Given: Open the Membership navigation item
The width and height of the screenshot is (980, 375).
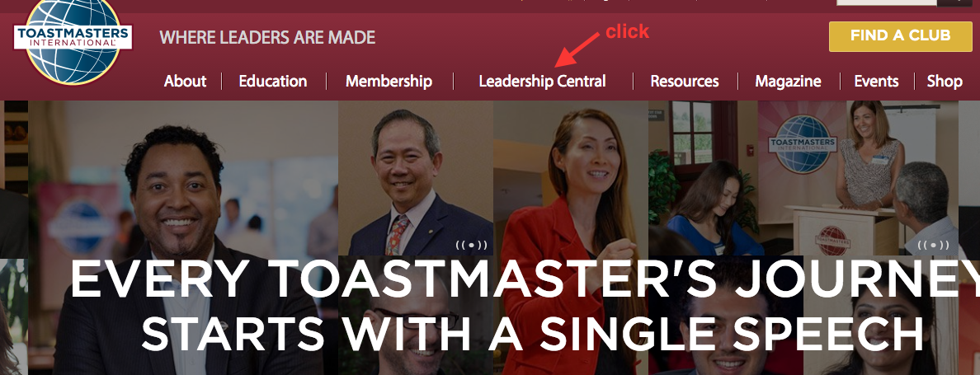Looking at the screenshot, I should tap(389, 81).
